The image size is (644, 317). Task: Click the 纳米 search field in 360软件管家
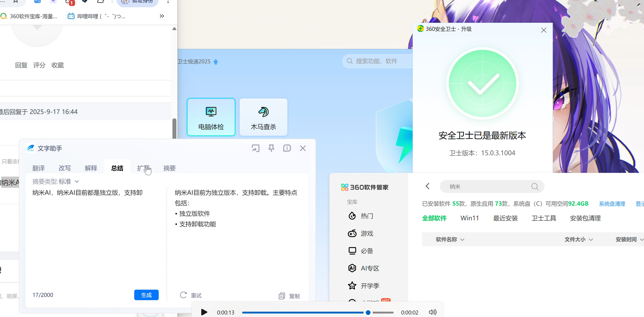pos(492,187)
